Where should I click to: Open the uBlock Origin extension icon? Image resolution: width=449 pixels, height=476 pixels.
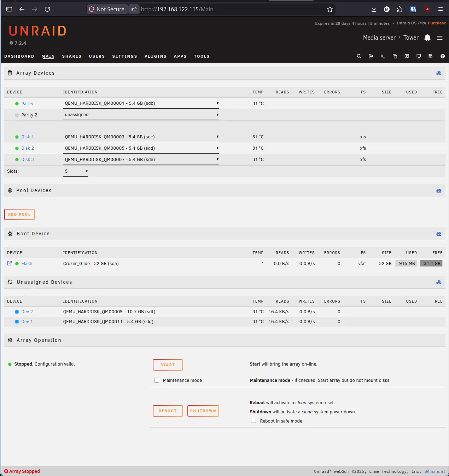(427, 9)
